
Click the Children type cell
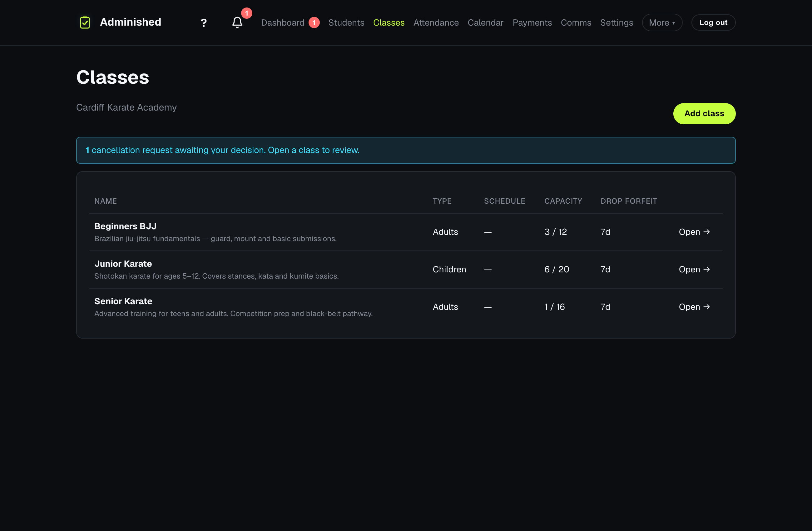click(x=449, y=270)
